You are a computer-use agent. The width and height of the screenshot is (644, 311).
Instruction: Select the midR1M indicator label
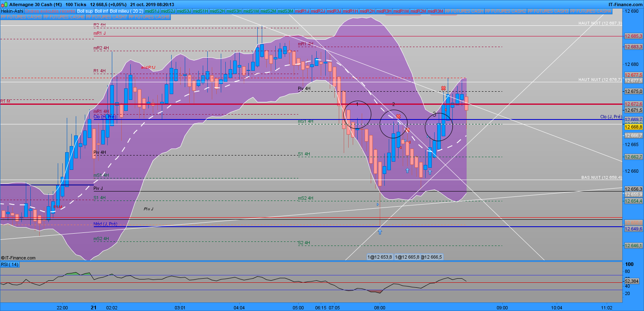[401, 11]
